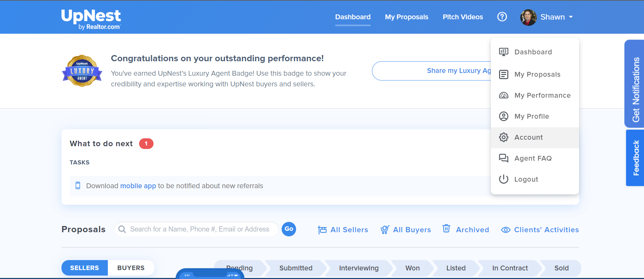Select the Won stage tab
644x279 pixels.
[x=413, y=268]
